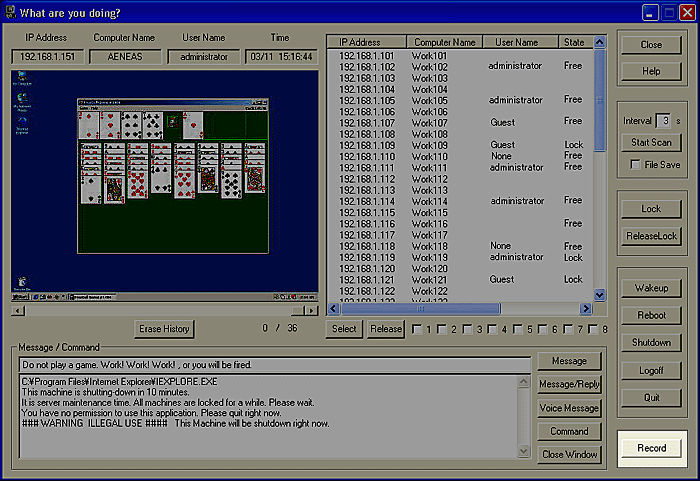Select row 192.168.1.107 Work107
Image resolution: width=700 pixels, height=481 pixels.
pyautogui.click(x=460, y=123)
